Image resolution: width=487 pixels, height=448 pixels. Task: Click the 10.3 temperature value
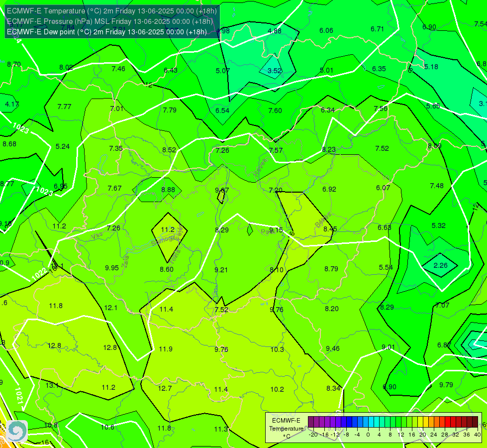click(x=277, y=349)
